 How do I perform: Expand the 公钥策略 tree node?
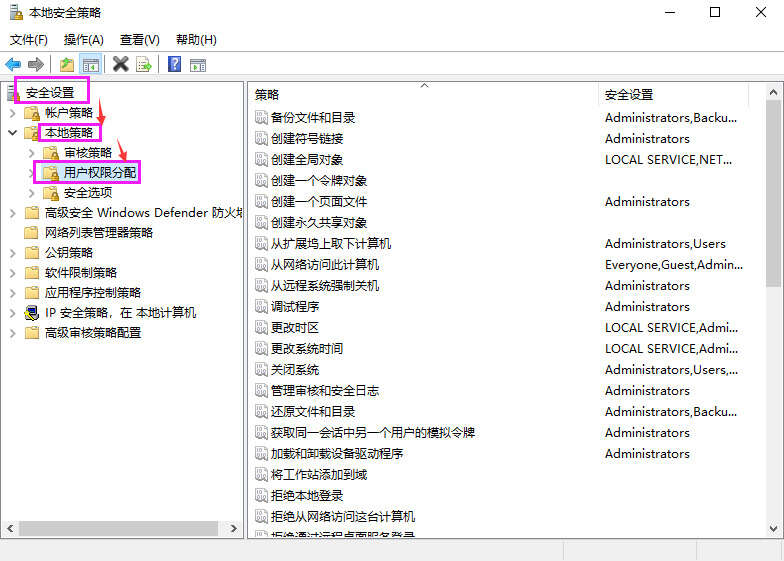(13, 254)
